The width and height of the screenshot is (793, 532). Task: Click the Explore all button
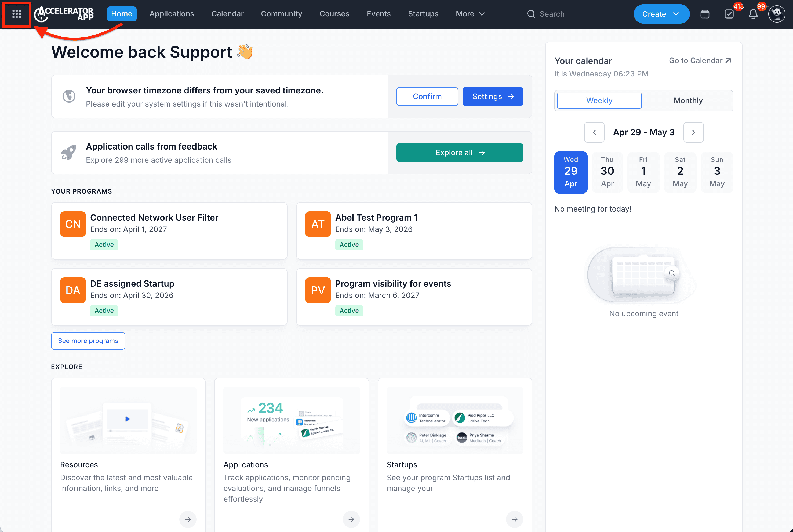459,152
